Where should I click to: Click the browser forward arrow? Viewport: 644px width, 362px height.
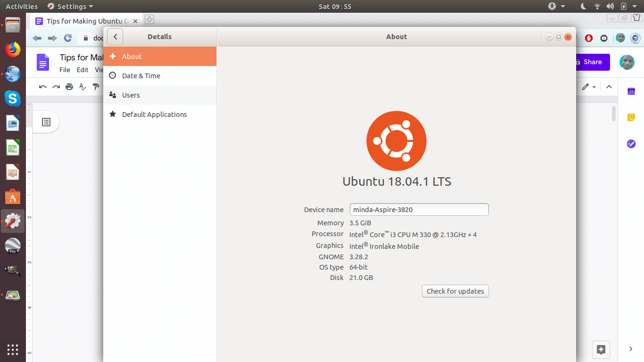[x=52, y=38]
